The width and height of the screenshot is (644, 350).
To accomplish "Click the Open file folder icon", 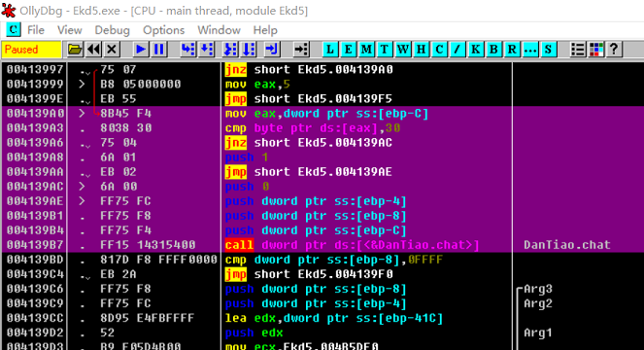I will pos(75,50).
